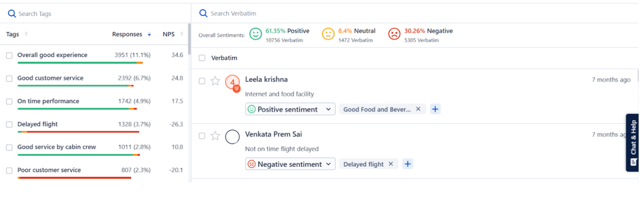Sort tags by Responses column

(x=149, y=34)
